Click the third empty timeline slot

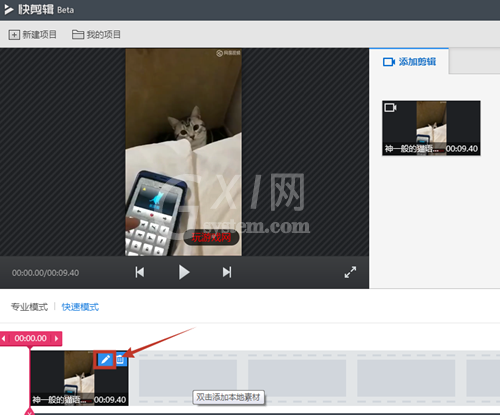(x=406, y=378)
